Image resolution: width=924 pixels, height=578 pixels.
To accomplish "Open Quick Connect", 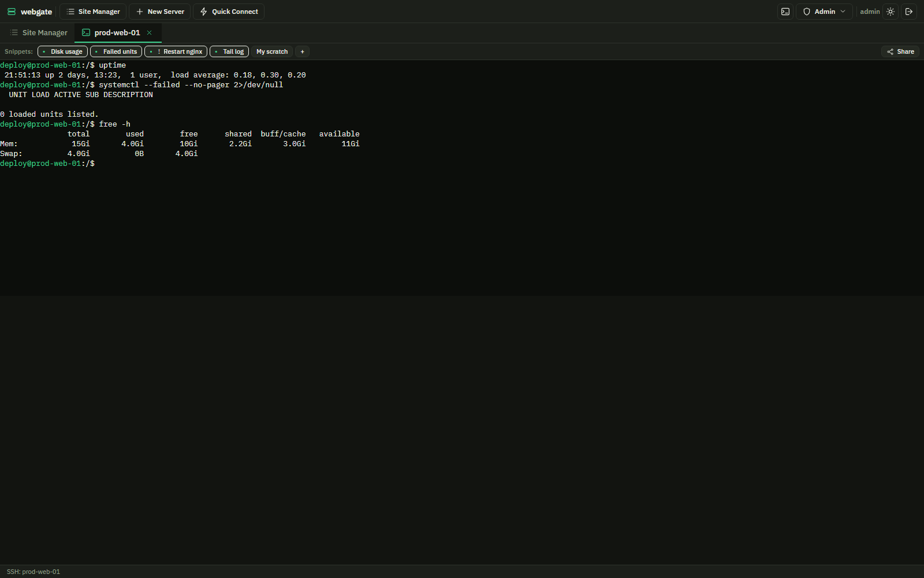I will (229, 12).
